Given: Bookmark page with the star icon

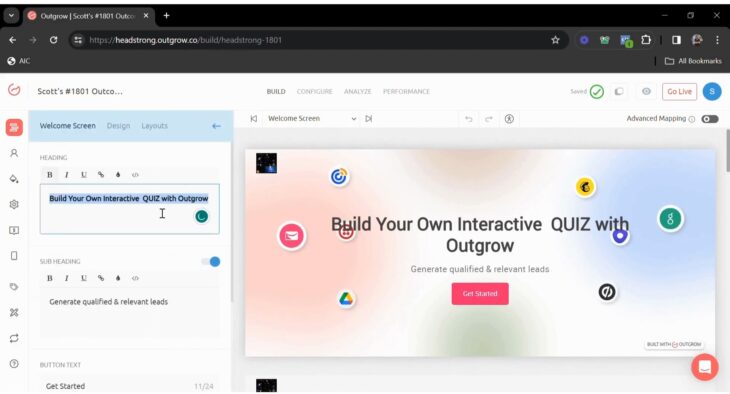Looking at the screenshot, I should (555, 40).
